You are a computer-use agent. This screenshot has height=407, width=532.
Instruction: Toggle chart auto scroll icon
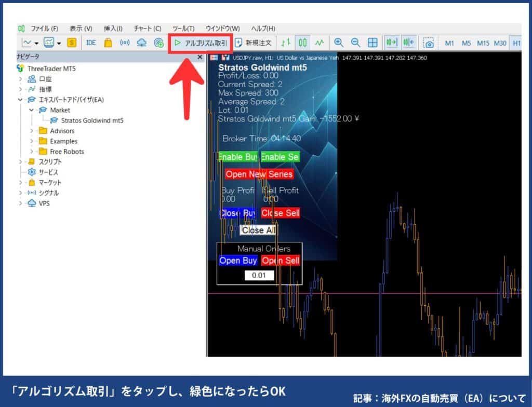pos(392,43)
